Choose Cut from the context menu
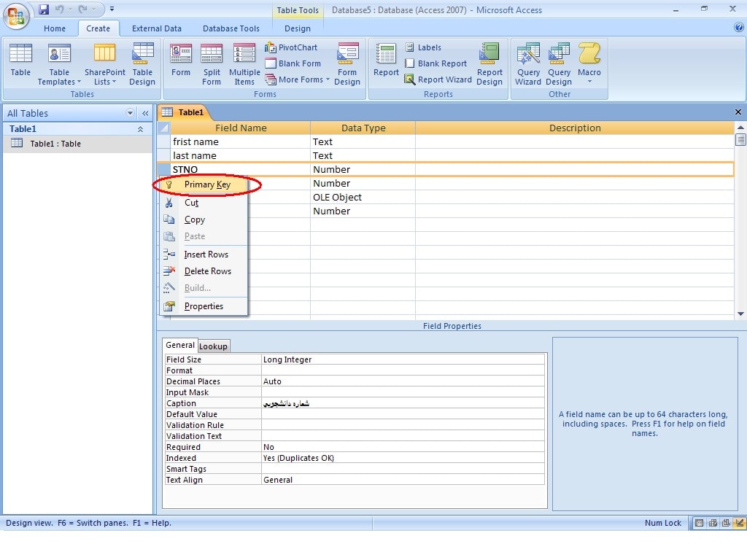 [204, 203]
